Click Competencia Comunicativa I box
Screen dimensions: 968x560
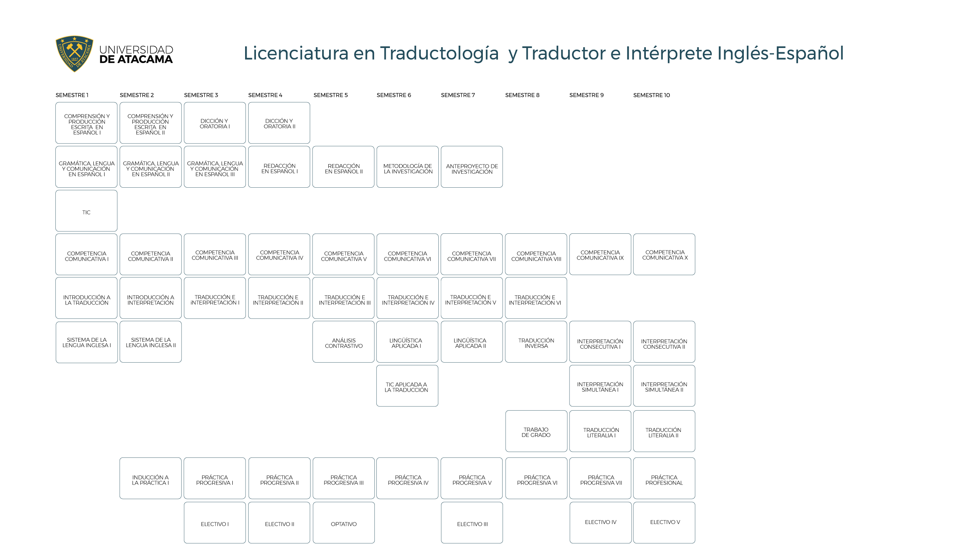[86, 255]
